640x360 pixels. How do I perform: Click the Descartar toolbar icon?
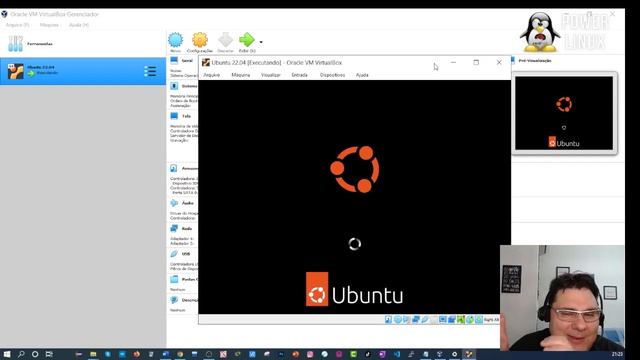(x=225, y=40)
